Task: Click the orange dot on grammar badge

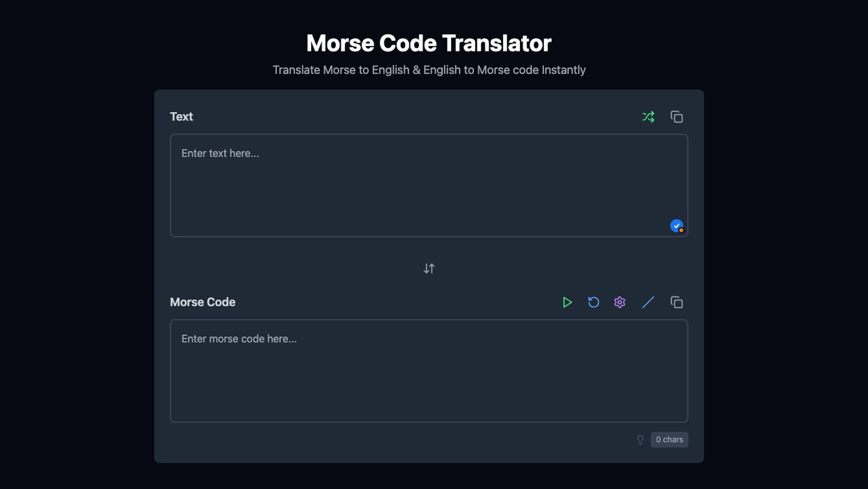Action: pos(681,231)
